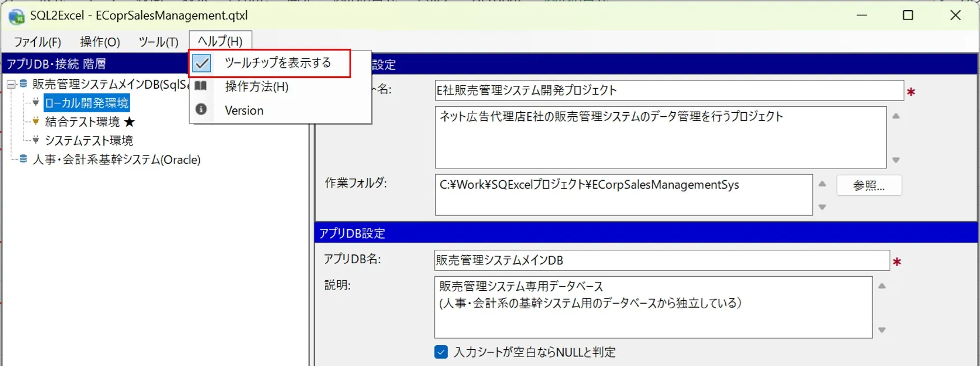This screenshot has height=366, width=980.
Task: Open the ツール(T) menu
Action: click(x=158, y=42)
